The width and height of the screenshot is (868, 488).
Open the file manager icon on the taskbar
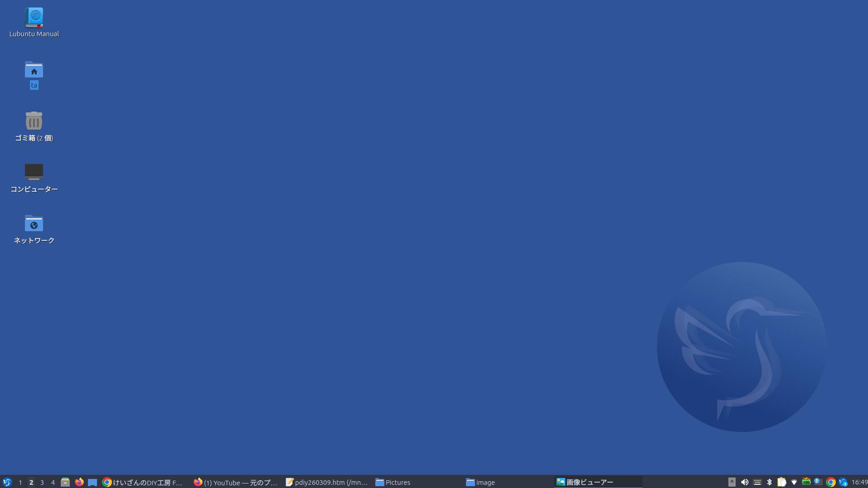tap(66, 482)
